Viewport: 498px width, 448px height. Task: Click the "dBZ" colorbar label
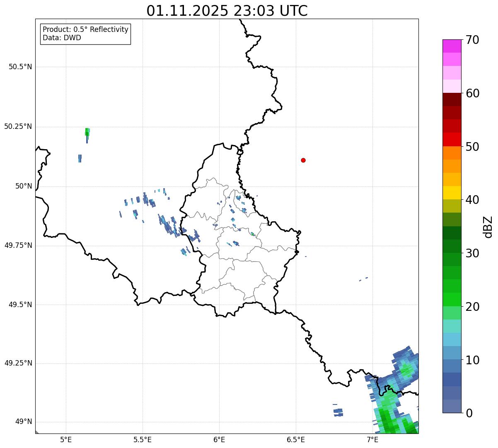coord(488,227)
